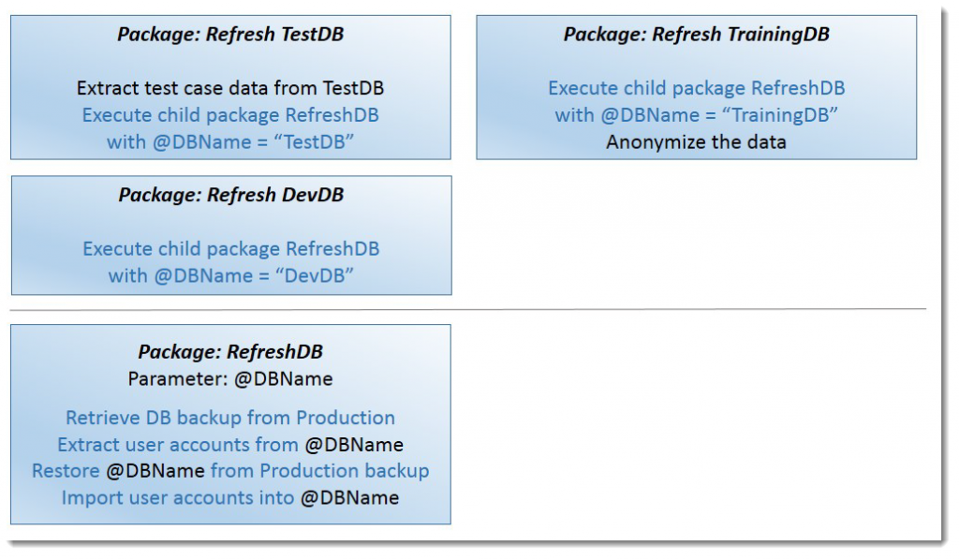Select the @DBName = "DevDB" line
The height and width of the screenshot is (560, 959).
230,275
